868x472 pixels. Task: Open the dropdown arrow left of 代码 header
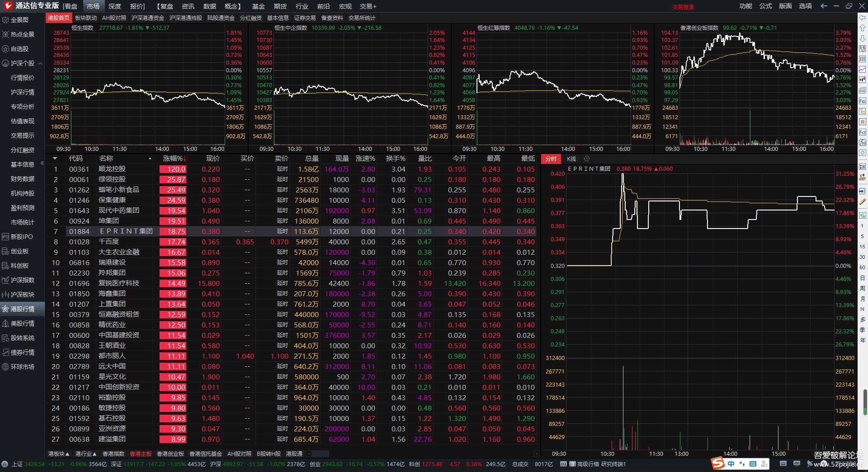tap(55, 159)
